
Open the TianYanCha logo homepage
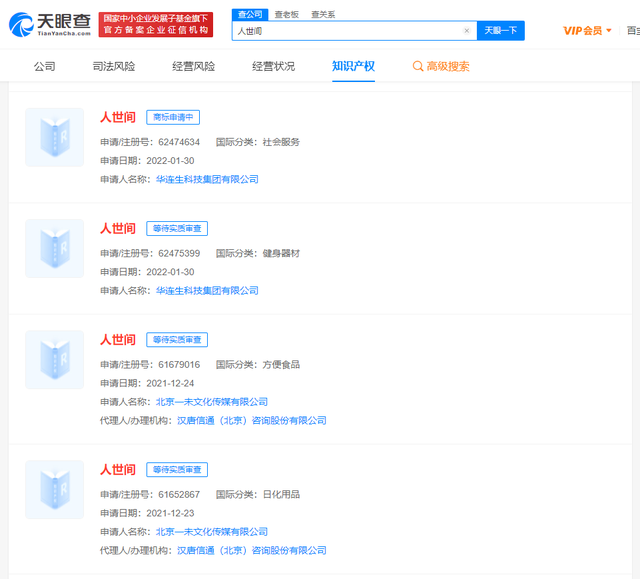pyautogui.click(x=50, y=24)
